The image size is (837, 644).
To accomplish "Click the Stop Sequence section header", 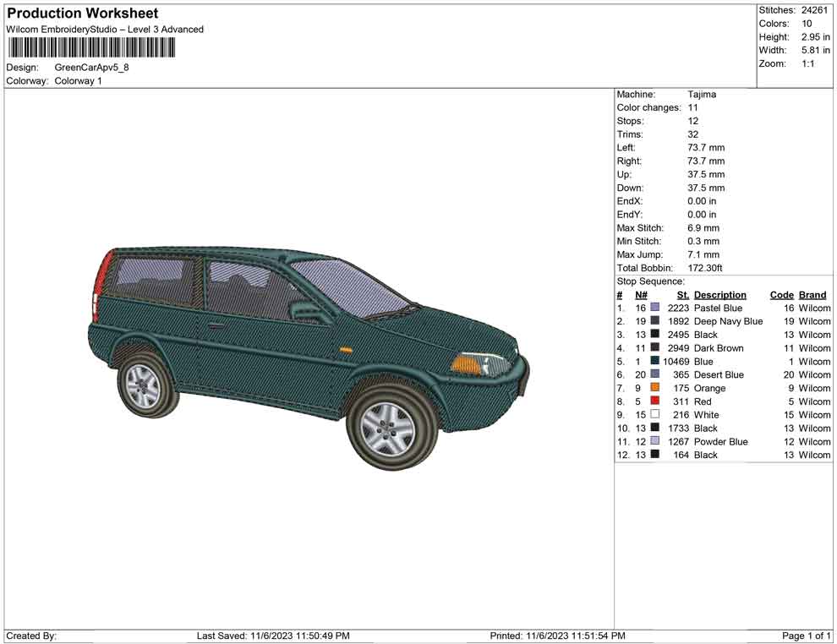I will (649, 281).
